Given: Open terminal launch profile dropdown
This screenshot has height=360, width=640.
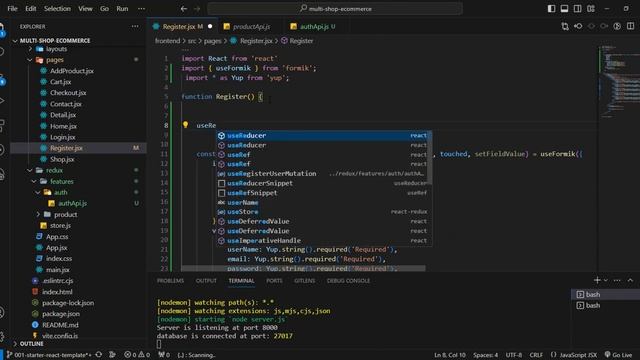Looking at the screenshot, I should coord(606,280).
